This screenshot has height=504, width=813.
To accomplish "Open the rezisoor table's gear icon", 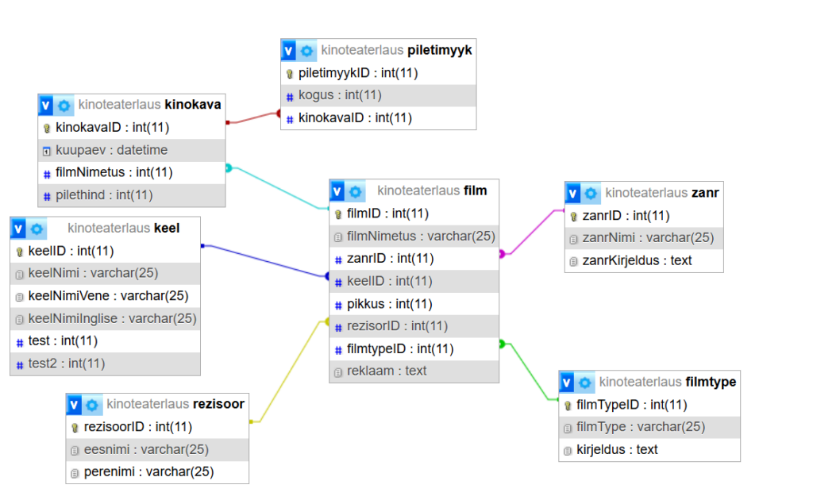I will pyautogui.click(x=93, y=405).
